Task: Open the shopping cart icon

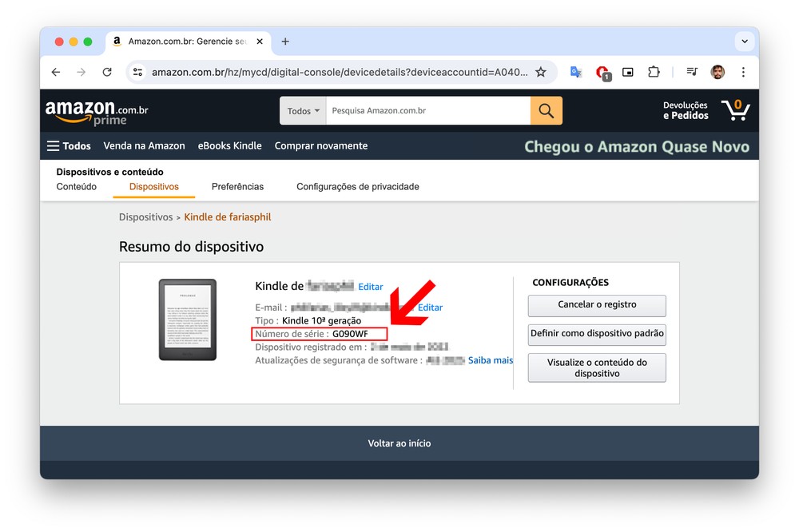Action: click(735, 110)
